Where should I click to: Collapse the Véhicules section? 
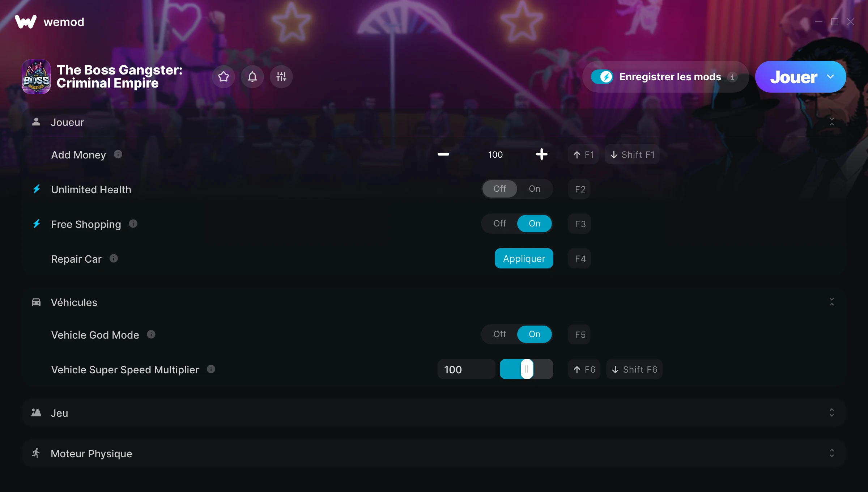click(x=831, y=302)
